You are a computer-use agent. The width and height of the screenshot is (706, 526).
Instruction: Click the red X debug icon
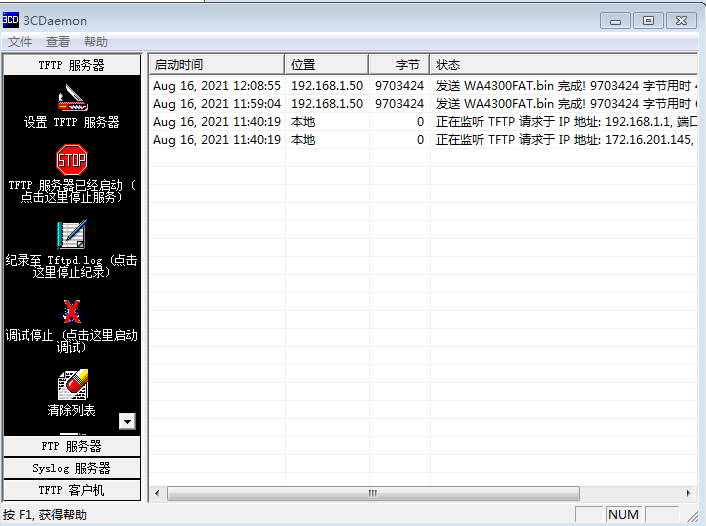(x=72, y=311)
